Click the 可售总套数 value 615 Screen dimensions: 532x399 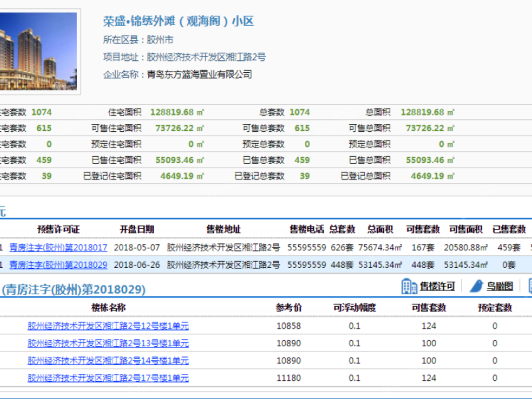[302, 128]
